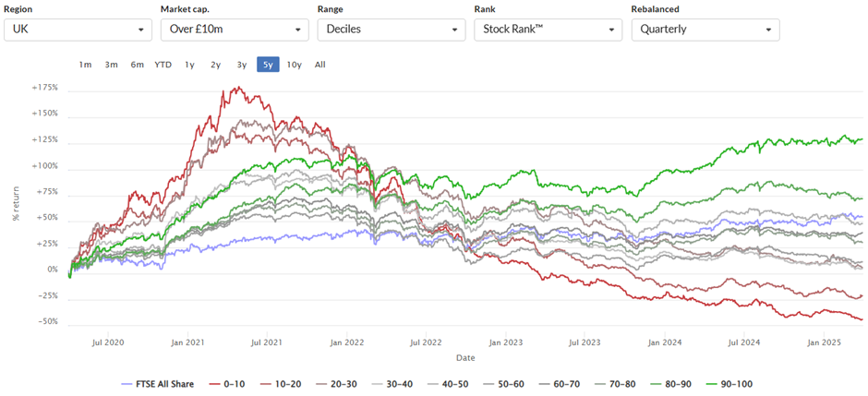868x396 pixels.
Task: Show the All time range
Action: [x=320, y=65]
